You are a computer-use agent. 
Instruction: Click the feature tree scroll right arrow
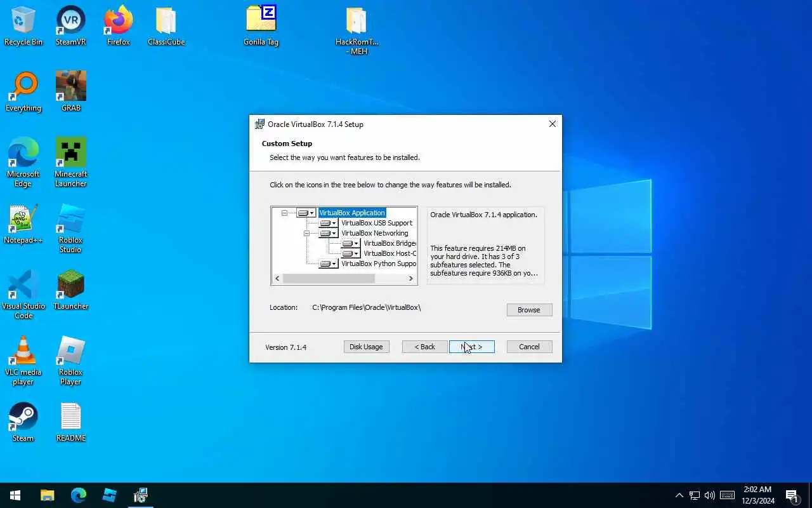click(x=411, y=278)
